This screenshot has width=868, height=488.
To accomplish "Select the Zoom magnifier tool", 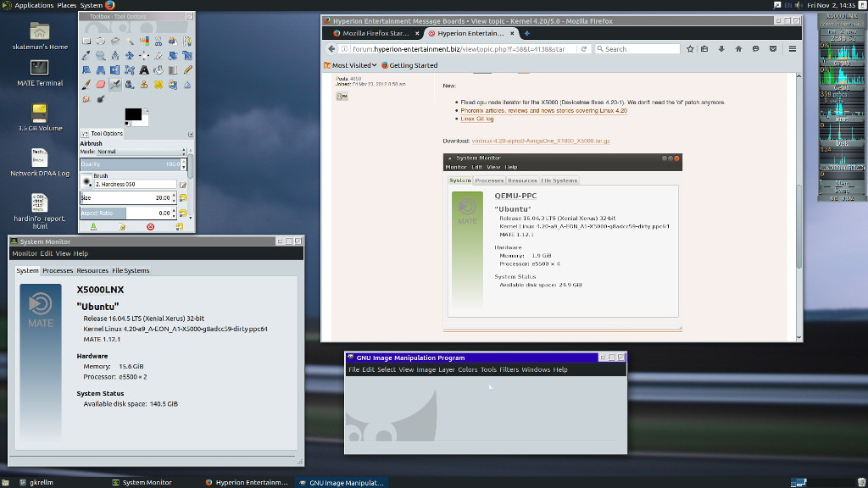I will click(x=101, y=55).
